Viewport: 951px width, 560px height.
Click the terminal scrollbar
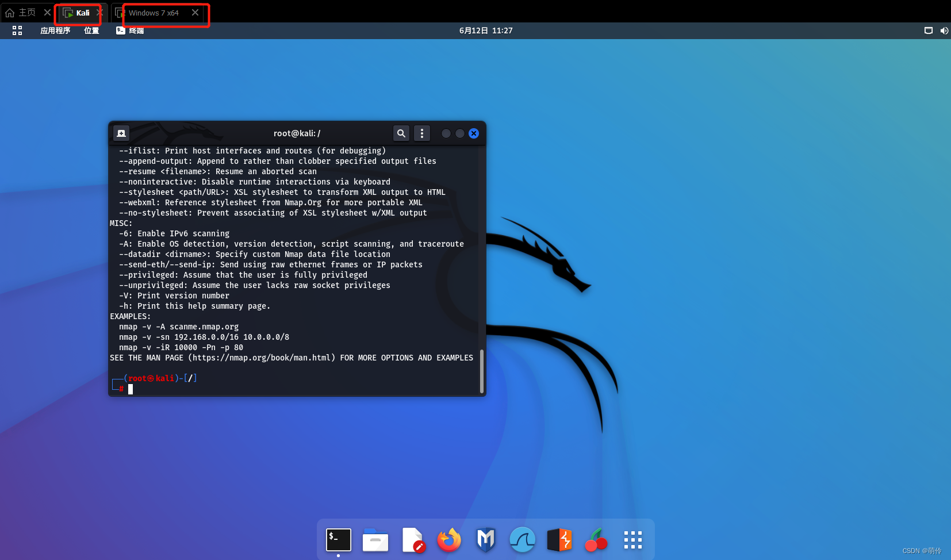pos(482,371)
